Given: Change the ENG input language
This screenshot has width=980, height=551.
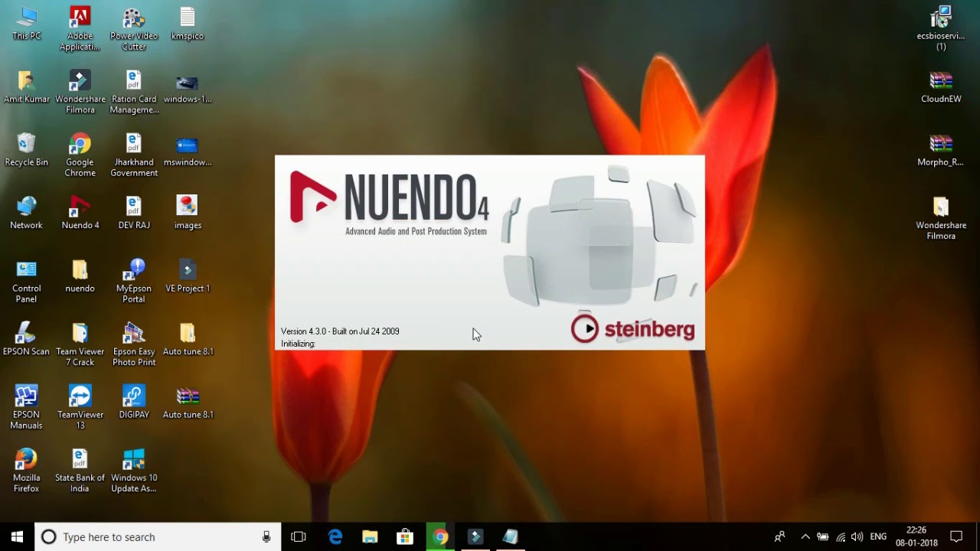Looking at the screenshot, I should [878, 537].
